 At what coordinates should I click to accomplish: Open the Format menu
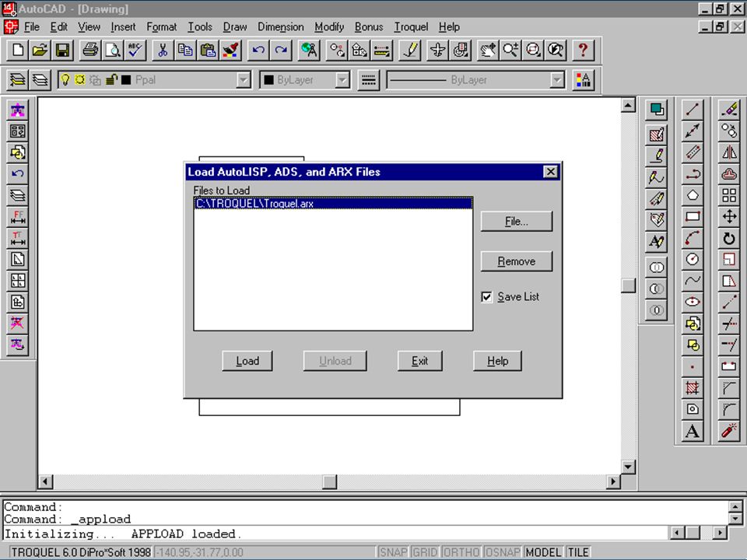click(162, 27)
